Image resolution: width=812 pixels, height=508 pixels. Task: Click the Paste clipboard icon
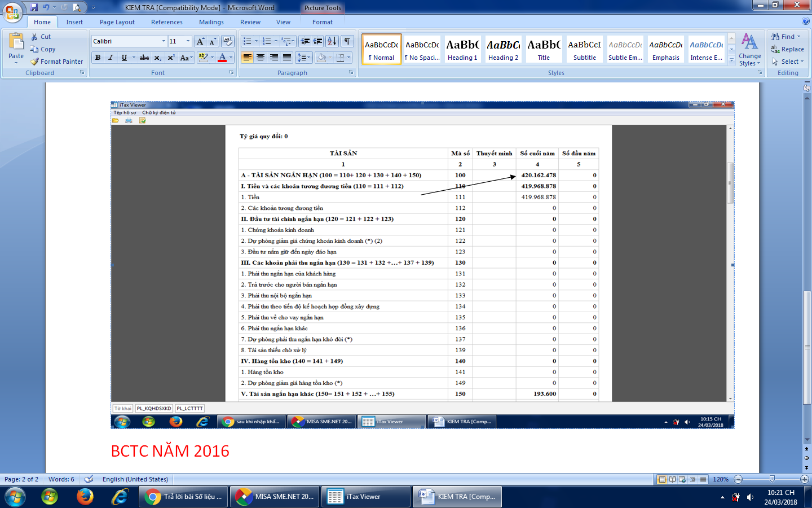(16, 42)
